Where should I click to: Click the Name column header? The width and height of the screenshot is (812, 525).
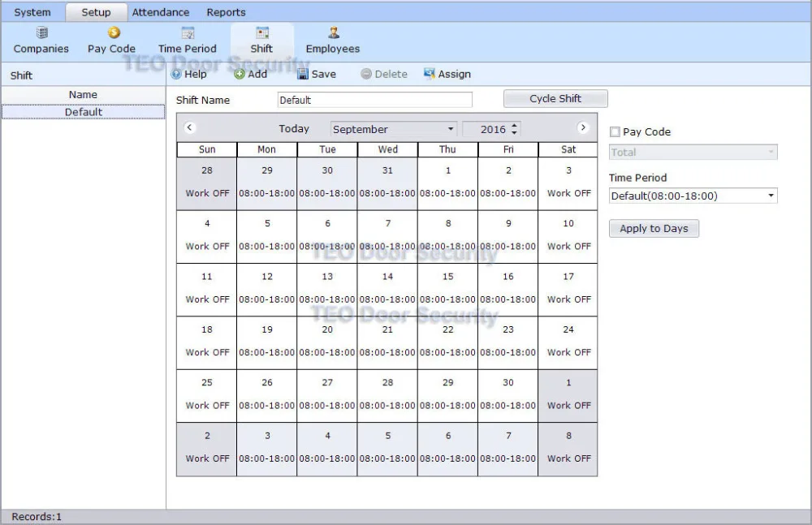84,95
